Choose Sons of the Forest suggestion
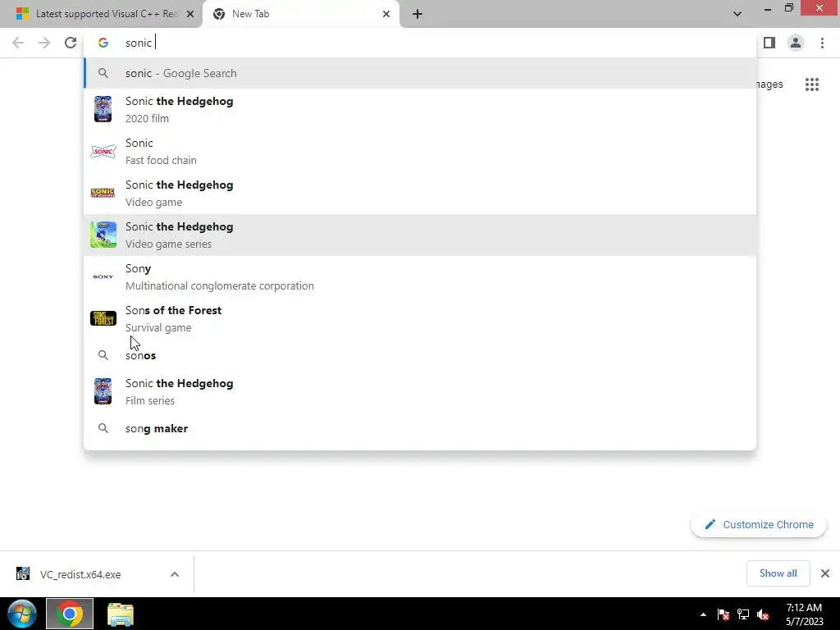Screen dimensions: 840x630 420,318
